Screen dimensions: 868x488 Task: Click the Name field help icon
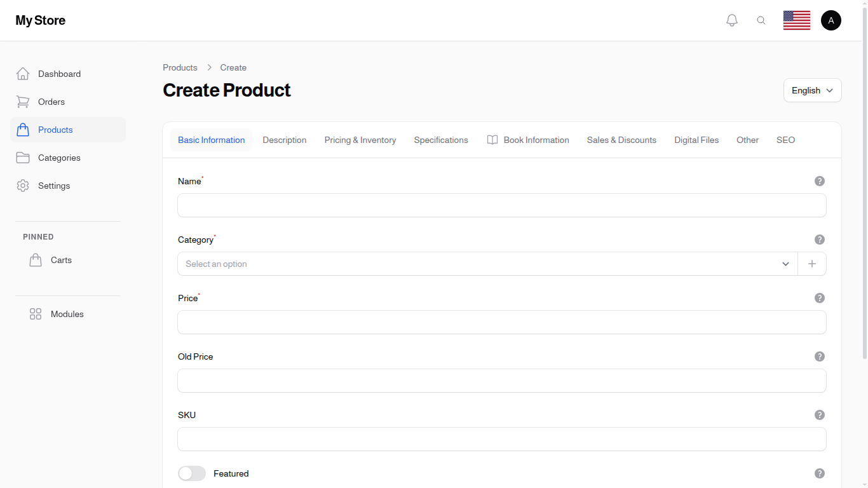coord(820,180)
